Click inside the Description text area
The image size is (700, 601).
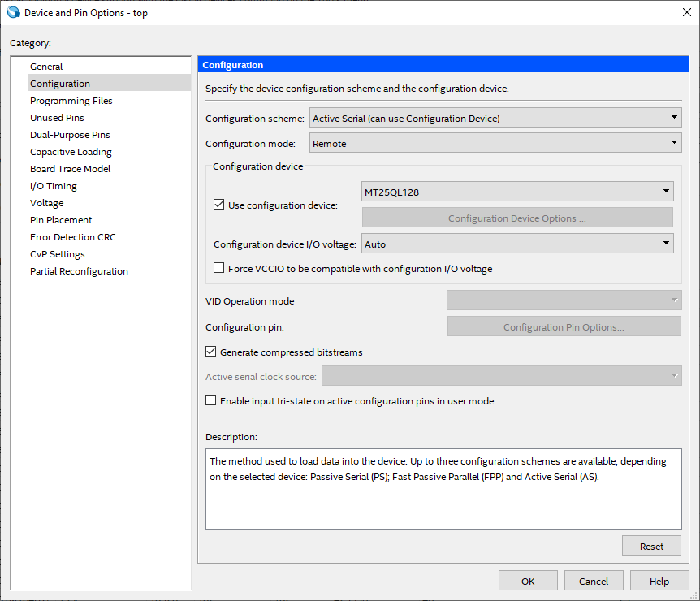443,487
